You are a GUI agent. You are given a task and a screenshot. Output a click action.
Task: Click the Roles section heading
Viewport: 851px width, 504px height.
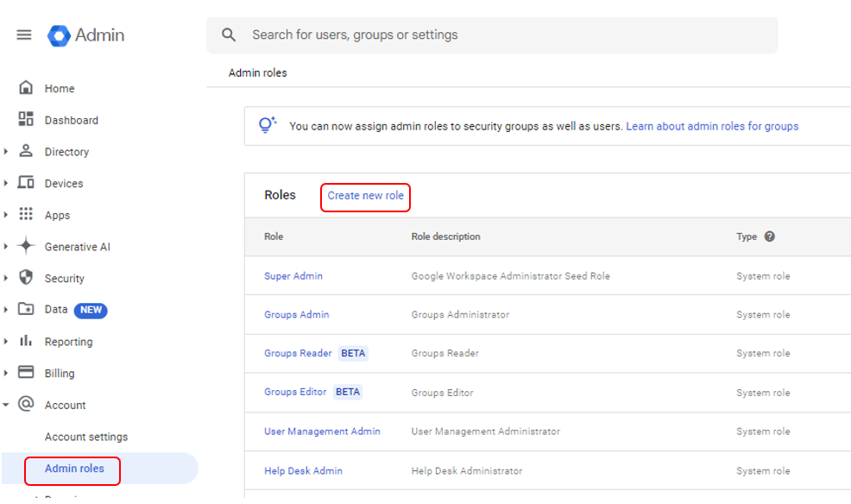(x=280, y=195)
